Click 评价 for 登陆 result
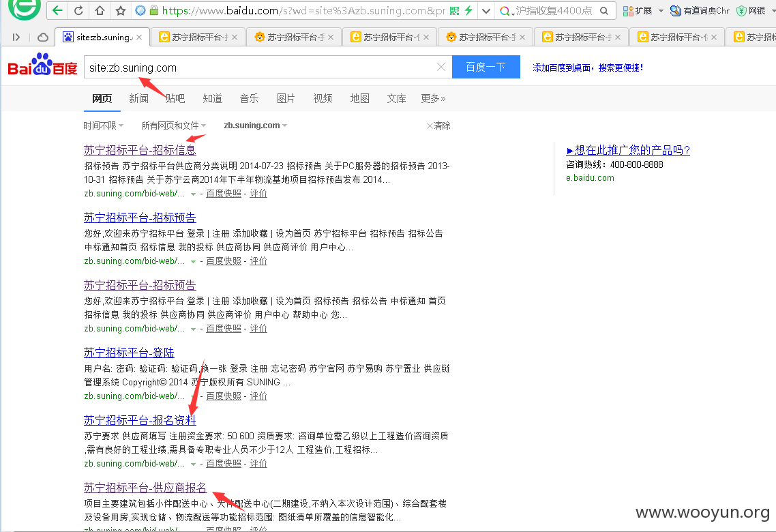 click(x=258, y=396)
